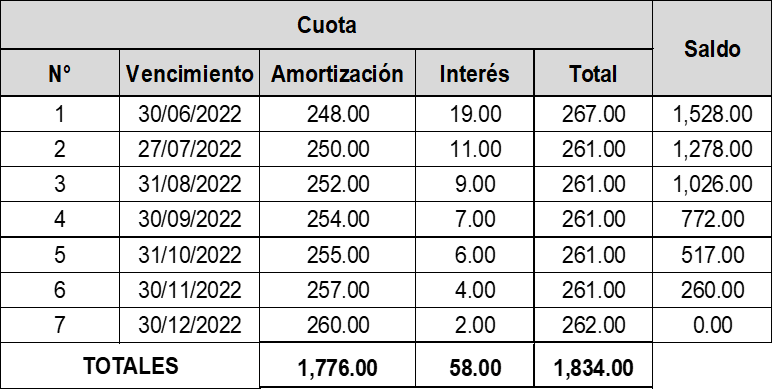Click the Total column header
This screenshot has height=390, width=773.
(593, 73)
